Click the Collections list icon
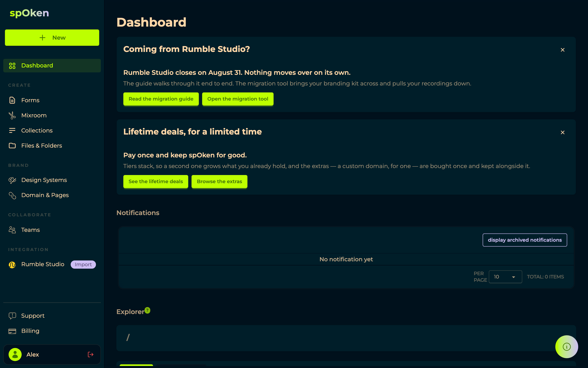 pyautogui.click(x=12, y=130)
